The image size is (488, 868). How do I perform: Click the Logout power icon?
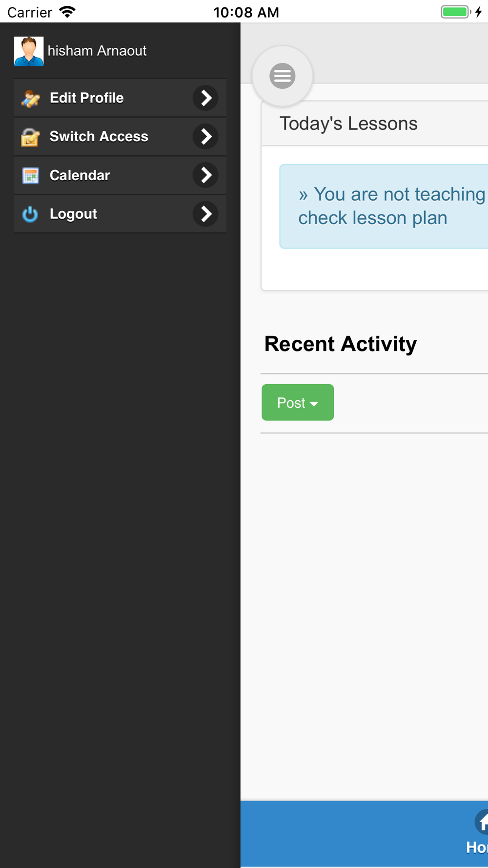[30, 214]
